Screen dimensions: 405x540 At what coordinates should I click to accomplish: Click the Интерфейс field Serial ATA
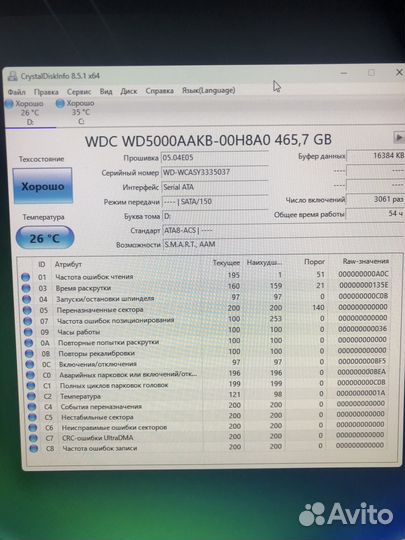[215, 187]
